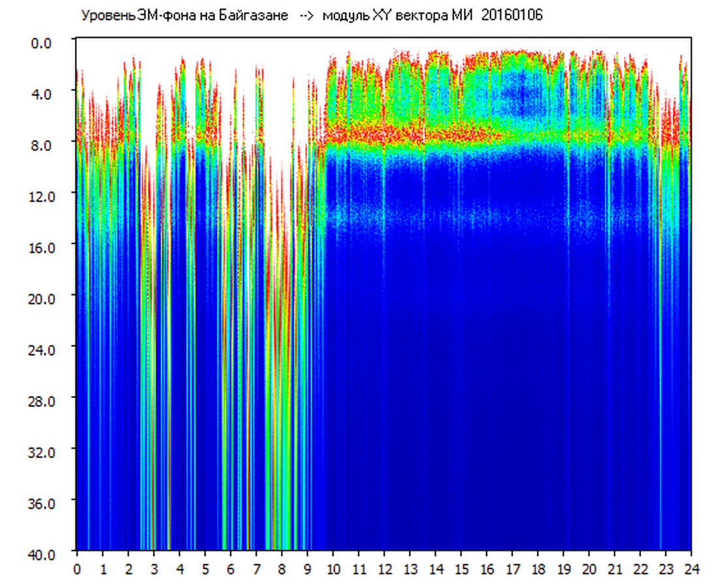Click hour 3 tick label on horizontal axis
The image size is (716, 588).
(x=154, y=570)
